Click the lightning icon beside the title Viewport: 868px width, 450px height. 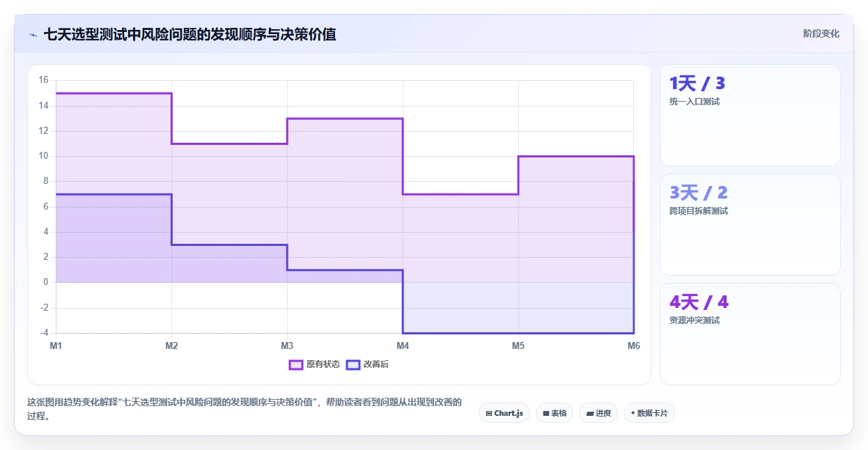pyautogui.click(x=33, y=34)
